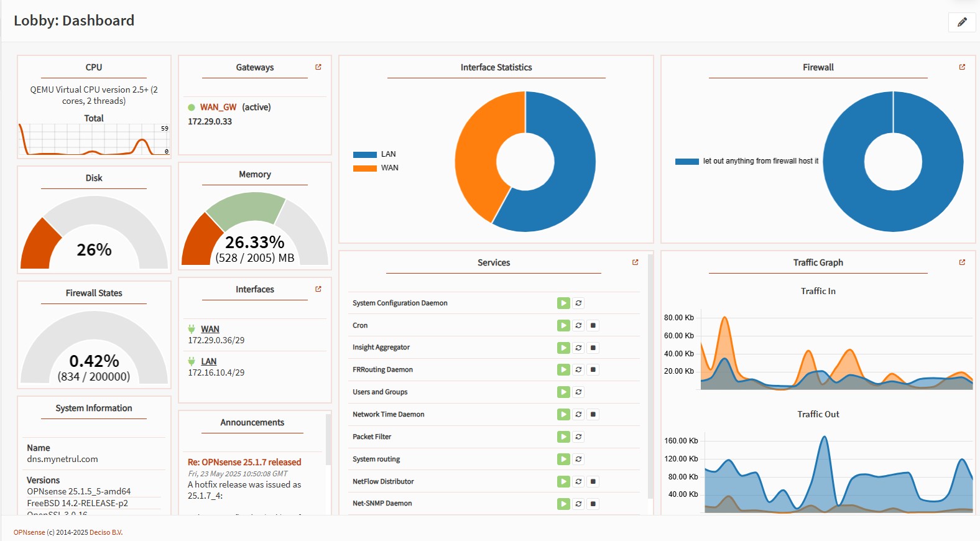Click the pencil edit dashboard icon
The height and width of the screenshot is (541, 980).
point(962,22)
